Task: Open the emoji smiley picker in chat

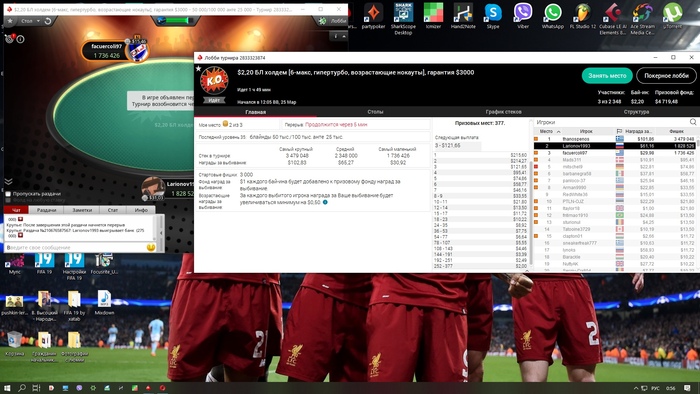Action: 151,247
